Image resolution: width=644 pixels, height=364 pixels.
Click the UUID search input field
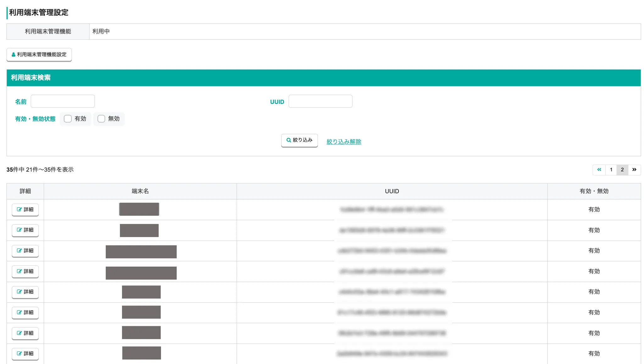pyautogui.click(x=320, y=101)
